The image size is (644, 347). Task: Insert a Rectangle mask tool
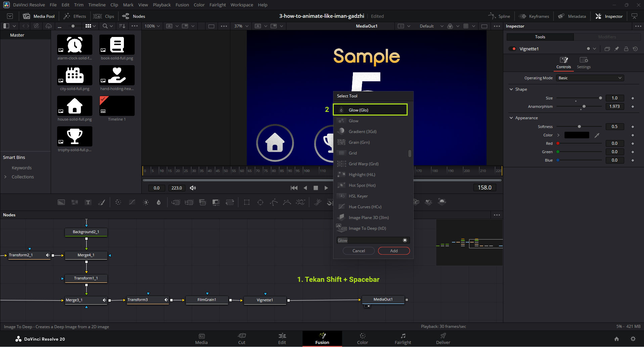tap(247, 202)
